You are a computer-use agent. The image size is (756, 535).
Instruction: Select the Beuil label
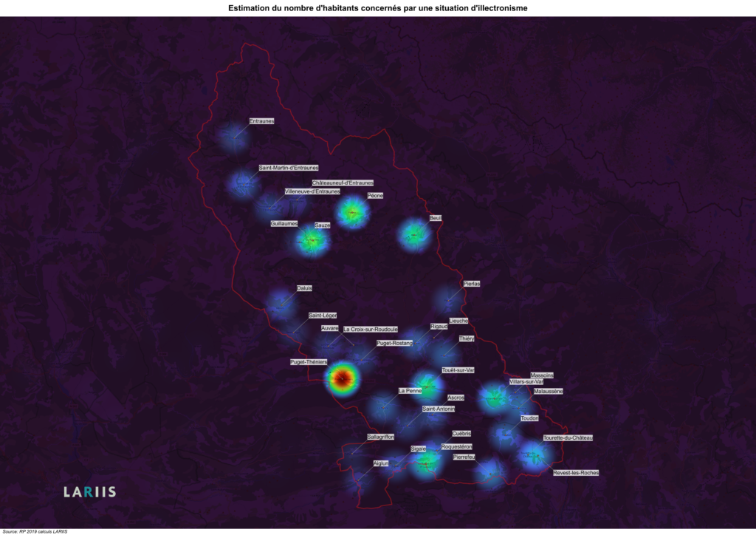pos(436,218)
